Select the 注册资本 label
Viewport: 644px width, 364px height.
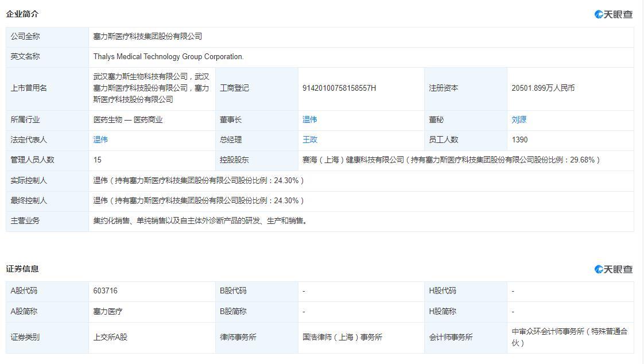tap(444, 88)
